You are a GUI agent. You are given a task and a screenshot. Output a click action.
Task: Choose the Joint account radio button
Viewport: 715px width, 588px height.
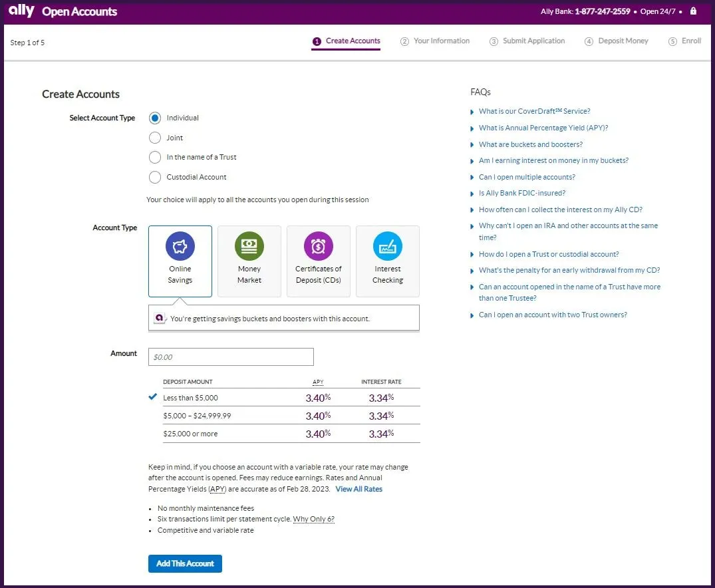tap(155, 138)
